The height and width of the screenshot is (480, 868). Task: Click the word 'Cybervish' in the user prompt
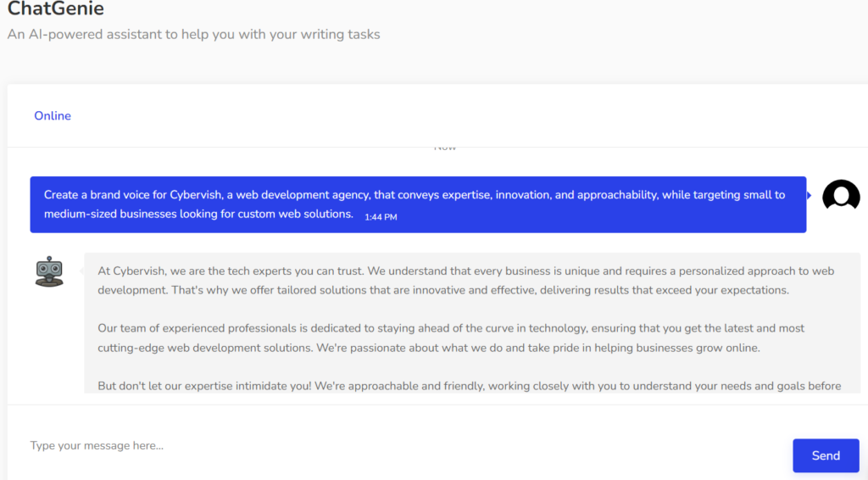click(195, 195)
